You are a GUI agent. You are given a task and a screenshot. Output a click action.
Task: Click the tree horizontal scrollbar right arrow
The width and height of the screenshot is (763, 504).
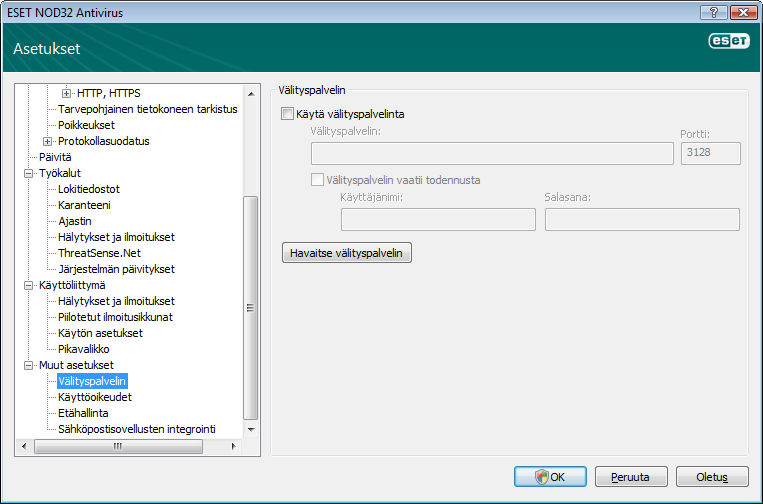(x=234, y=446)
